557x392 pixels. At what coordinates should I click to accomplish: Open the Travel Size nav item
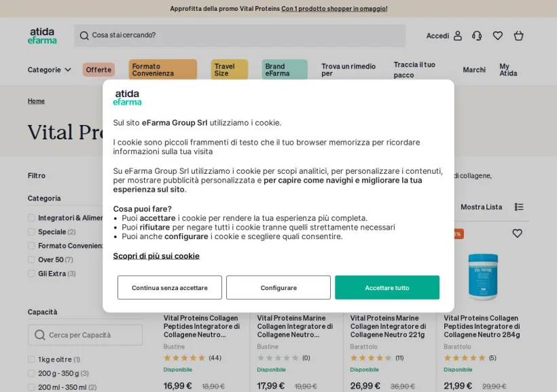click(x=230, y=70)
